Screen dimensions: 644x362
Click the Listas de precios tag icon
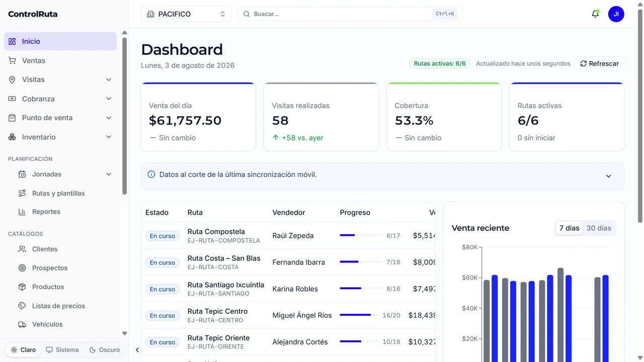point(22,306)
